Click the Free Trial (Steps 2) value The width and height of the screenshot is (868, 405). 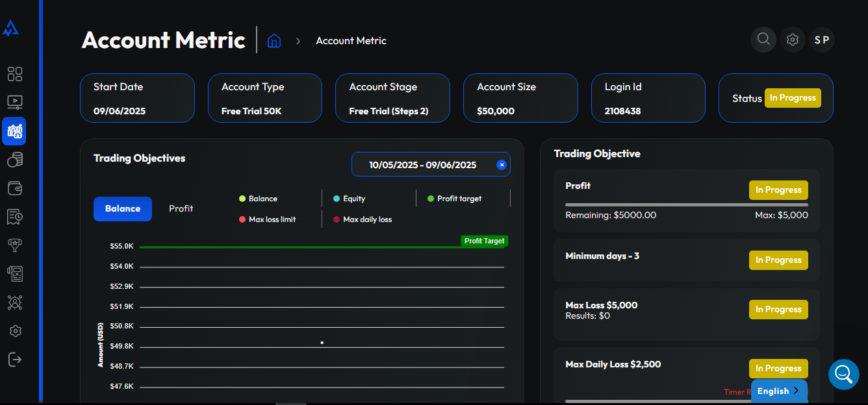coord(389,111)
